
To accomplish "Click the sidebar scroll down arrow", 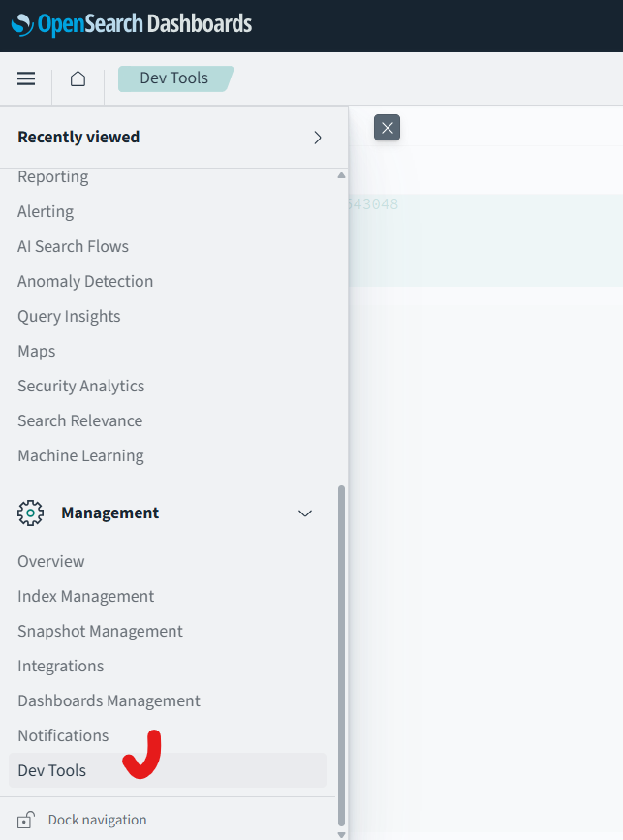I will pyautogui.click(x=341, y=834).
